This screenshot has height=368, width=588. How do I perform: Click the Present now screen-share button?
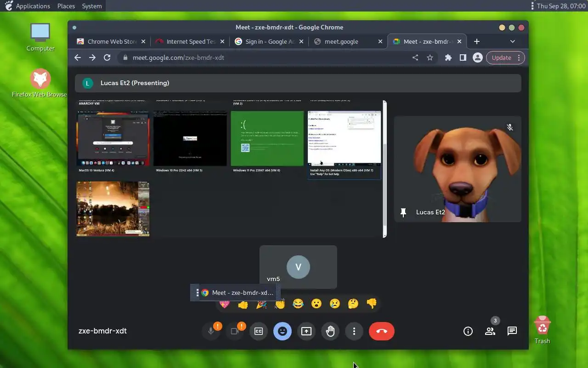tap(306, 331)
